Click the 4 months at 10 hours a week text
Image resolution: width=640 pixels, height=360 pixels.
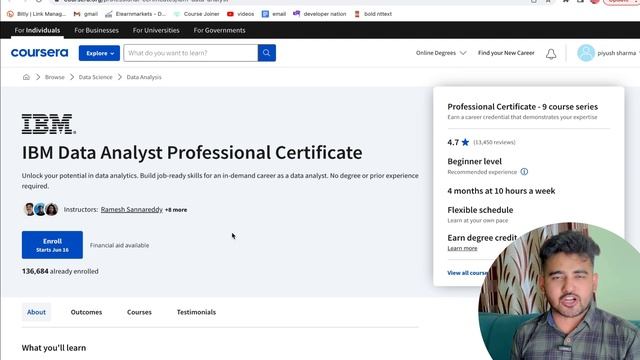[501, 191]
